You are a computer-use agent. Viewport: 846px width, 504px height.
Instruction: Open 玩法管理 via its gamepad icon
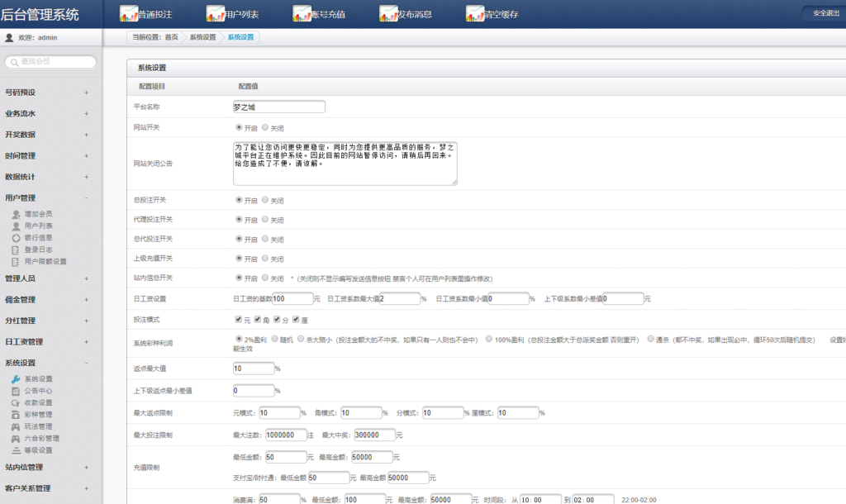[16, 426]
